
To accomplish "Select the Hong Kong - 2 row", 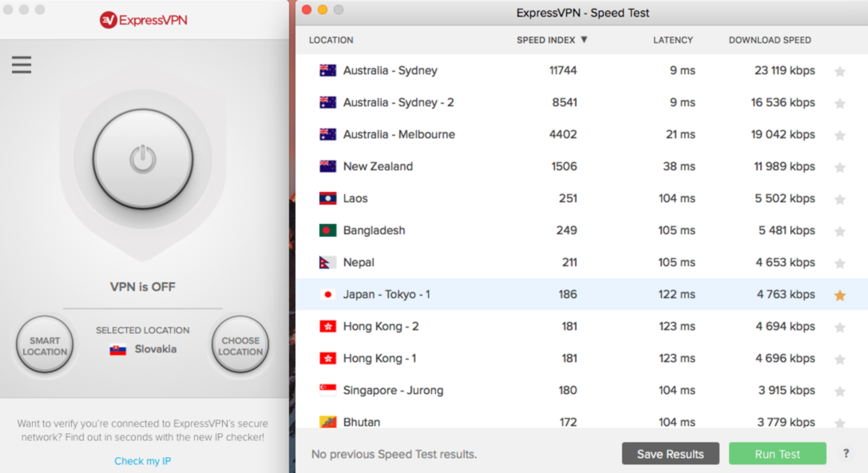I will tap(582, 326).
